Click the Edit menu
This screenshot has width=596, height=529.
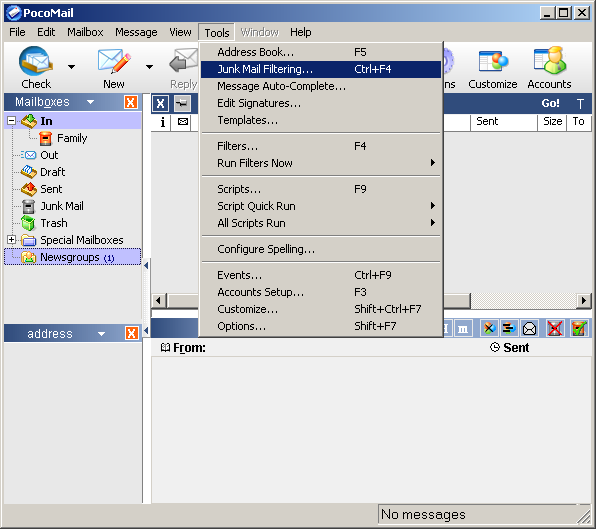(x=46, y=32)
